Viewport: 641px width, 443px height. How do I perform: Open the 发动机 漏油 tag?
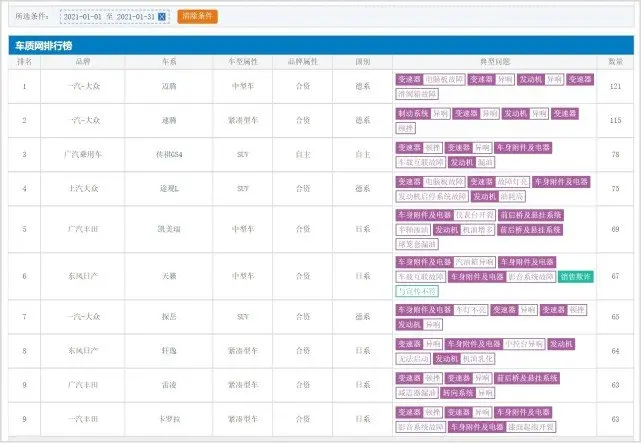click(471, 162)
